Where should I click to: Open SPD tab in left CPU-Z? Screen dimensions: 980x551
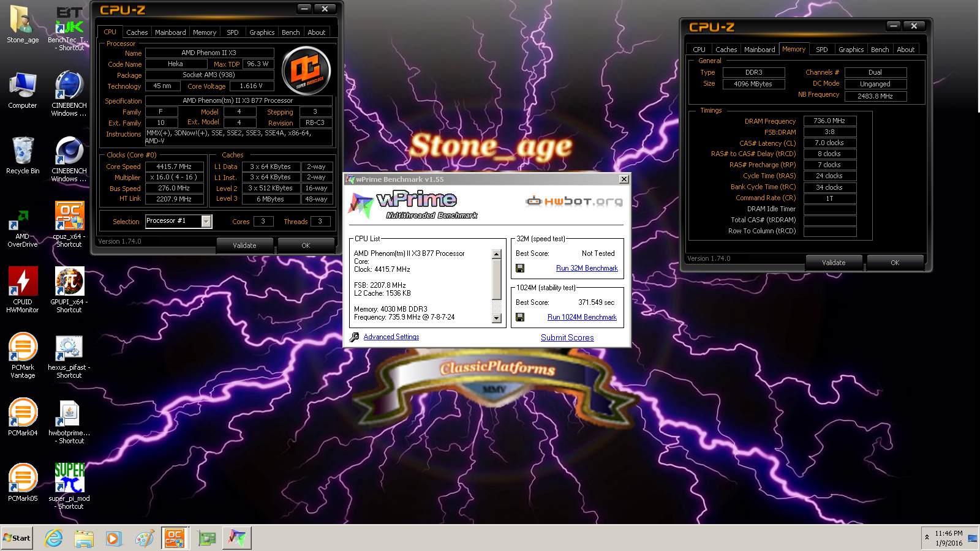coord(233,32)
